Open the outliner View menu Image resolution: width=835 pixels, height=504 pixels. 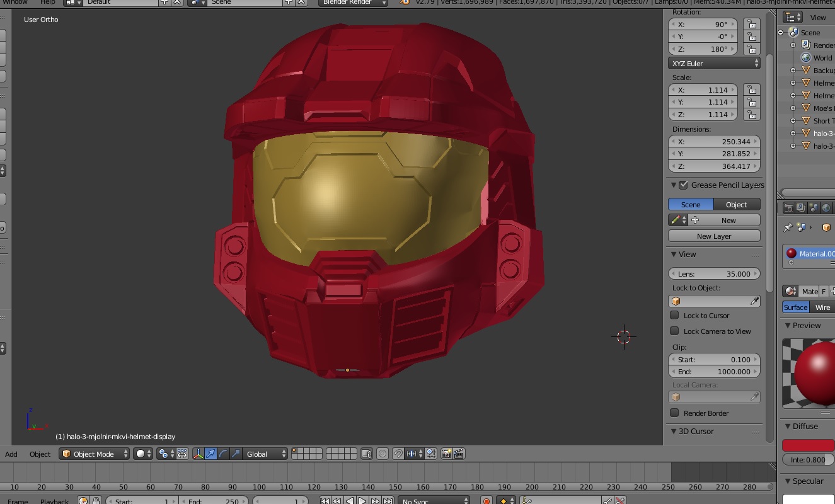coord(818,18)
